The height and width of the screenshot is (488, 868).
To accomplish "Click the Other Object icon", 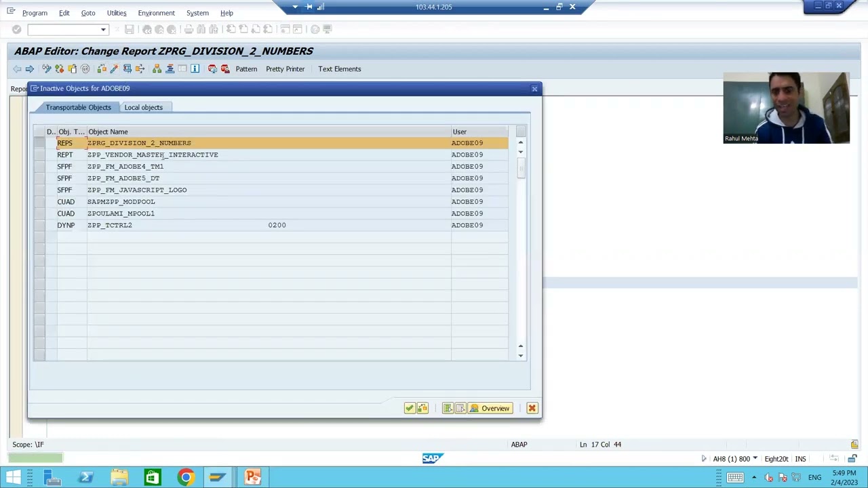I will [72, 68].
